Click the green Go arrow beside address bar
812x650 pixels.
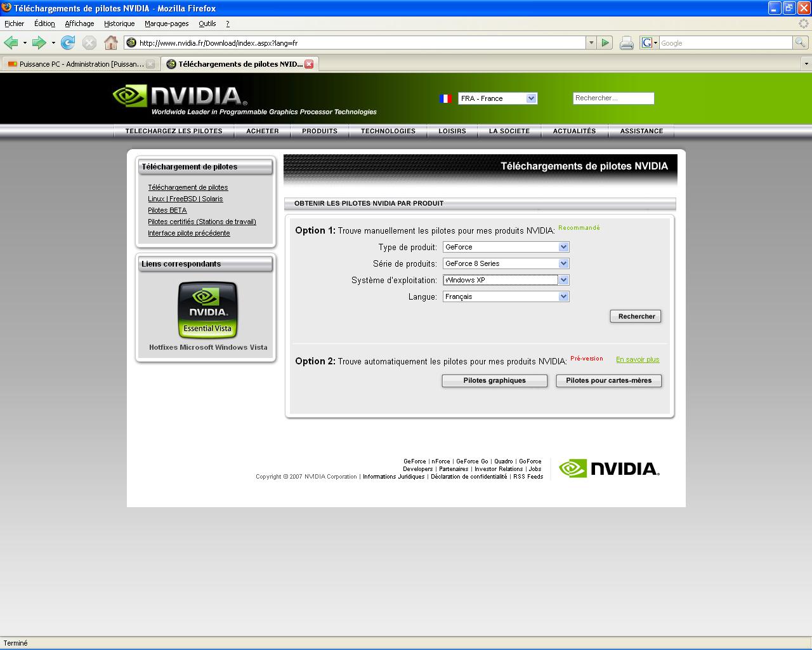point(605,43)
